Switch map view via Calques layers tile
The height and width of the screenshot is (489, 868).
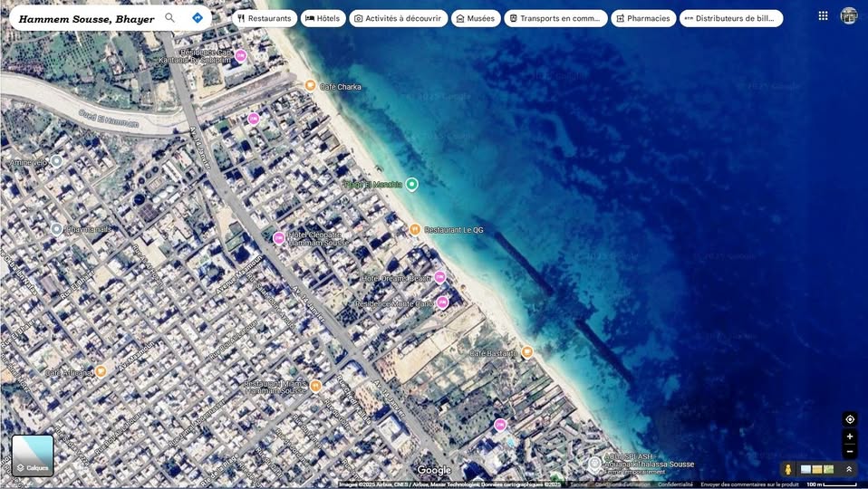click(33, 455)
